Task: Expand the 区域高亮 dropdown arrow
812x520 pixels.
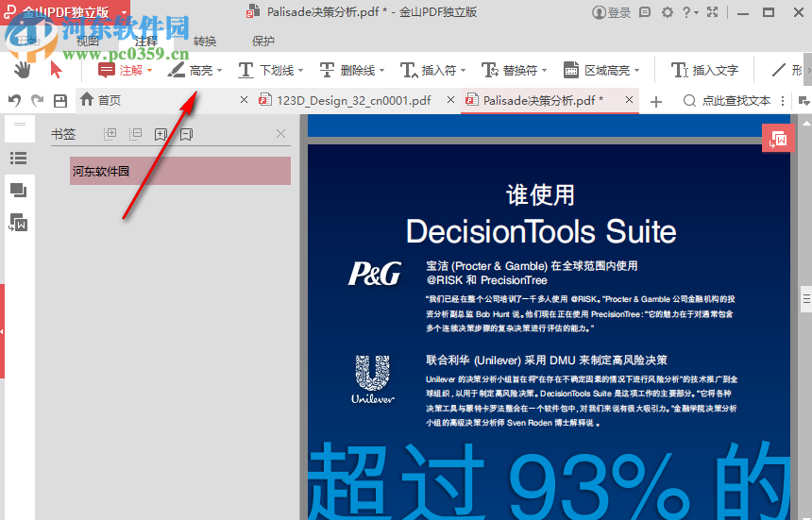Action: click(x=637, y=71)
